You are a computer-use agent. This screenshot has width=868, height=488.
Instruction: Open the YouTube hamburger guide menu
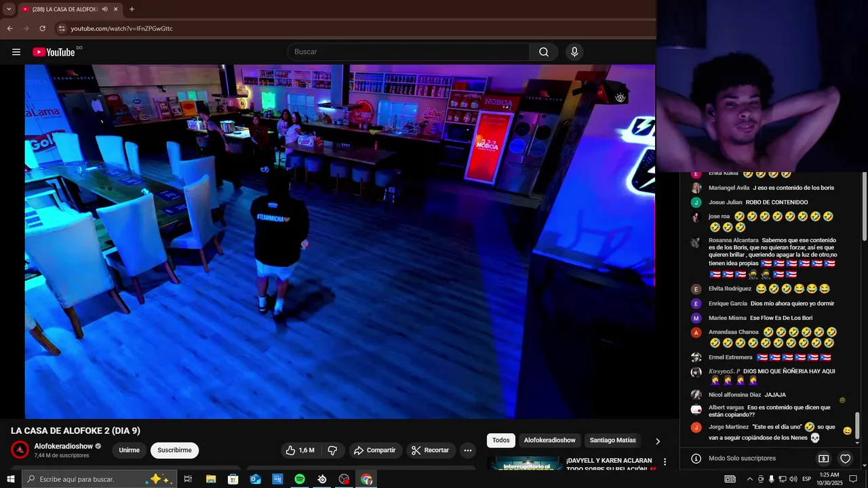tap(16, 52)
